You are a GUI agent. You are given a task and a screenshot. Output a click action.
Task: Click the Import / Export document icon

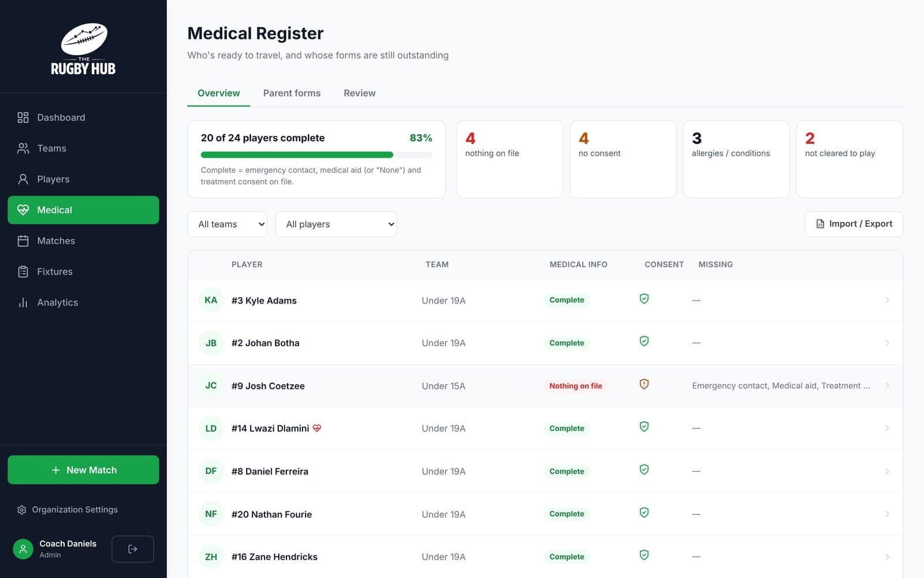point(820,224)
